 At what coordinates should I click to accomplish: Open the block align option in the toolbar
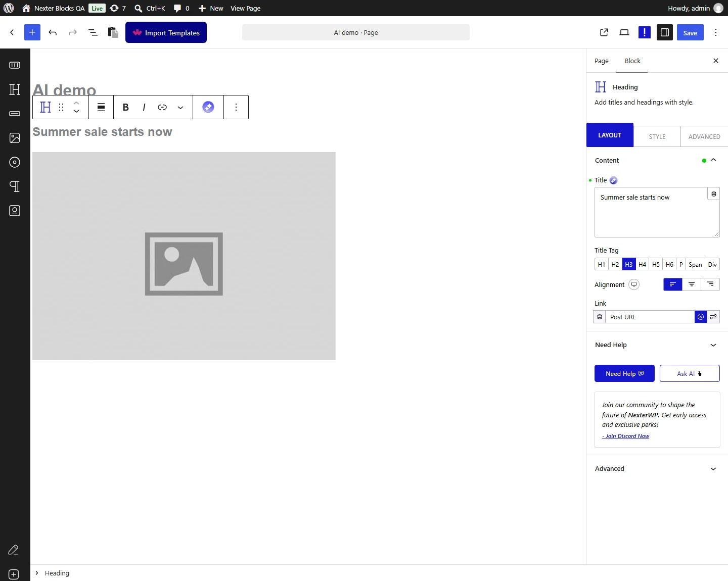pos(101,107)
